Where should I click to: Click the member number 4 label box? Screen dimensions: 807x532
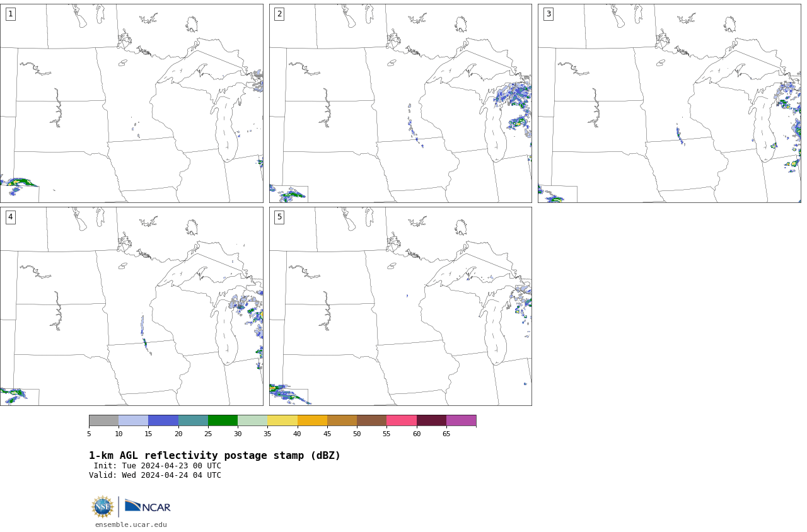click(10, 217)
